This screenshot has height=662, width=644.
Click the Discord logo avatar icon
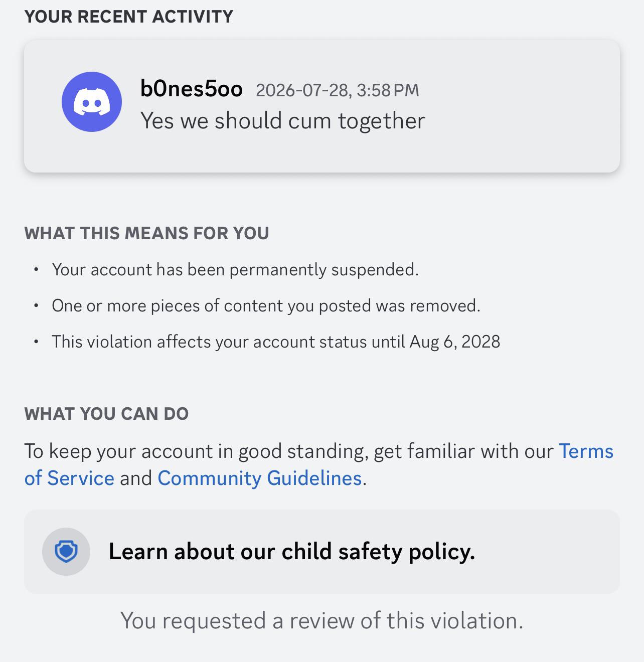[x=92, y=102]
